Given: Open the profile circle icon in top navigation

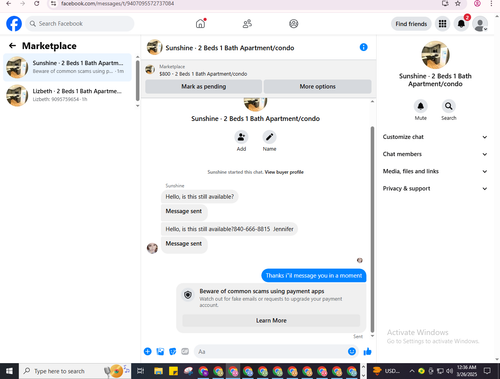Looking at the screenshot, I should 293,24.
